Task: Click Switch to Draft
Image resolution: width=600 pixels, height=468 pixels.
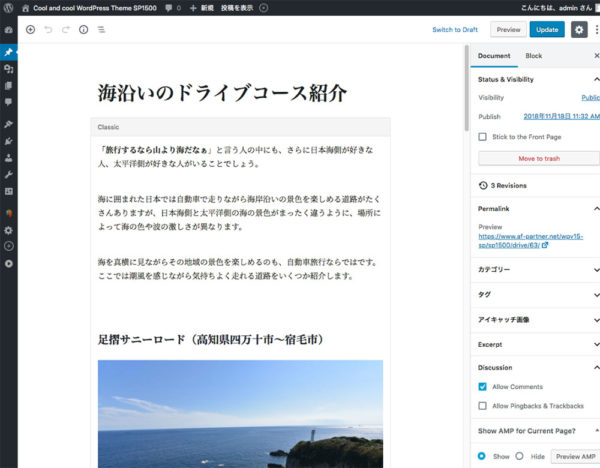Action: [x=455, y=29]
